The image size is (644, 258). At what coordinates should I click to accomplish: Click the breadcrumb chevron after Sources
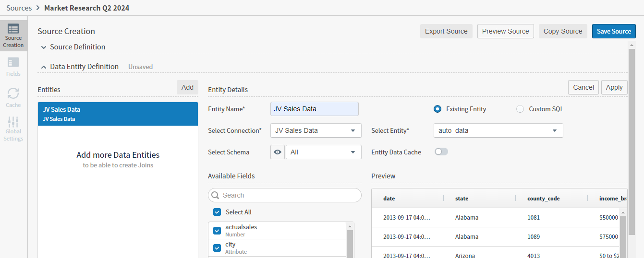[38, 8]
